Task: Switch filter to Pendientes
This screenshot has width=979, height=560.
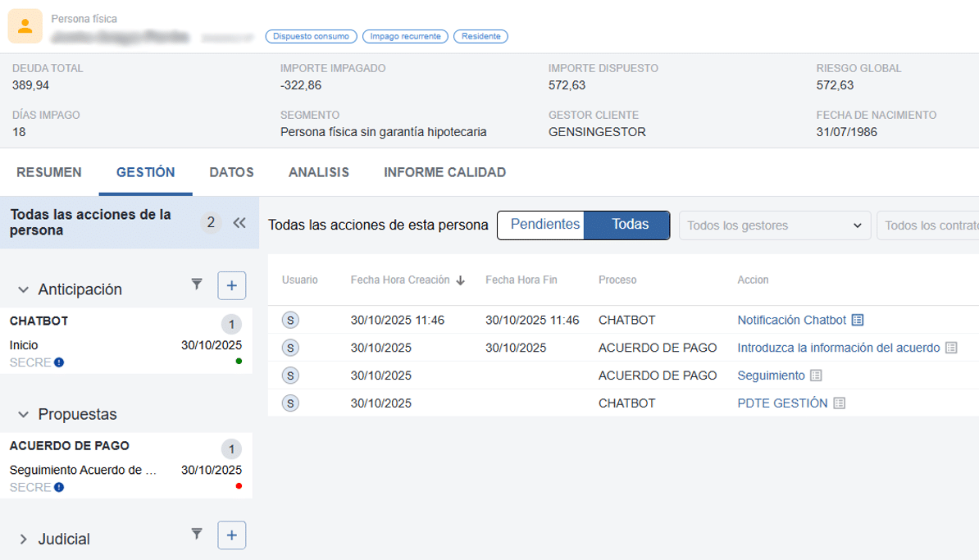Action: point(544,225)
